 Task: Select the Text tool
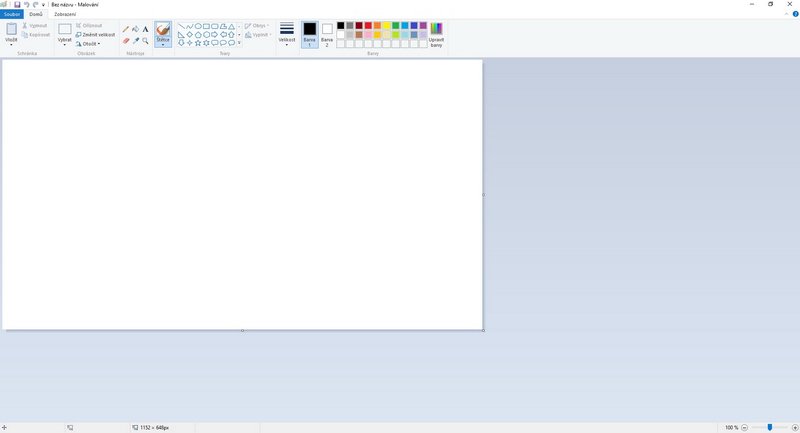click(145, 29)
